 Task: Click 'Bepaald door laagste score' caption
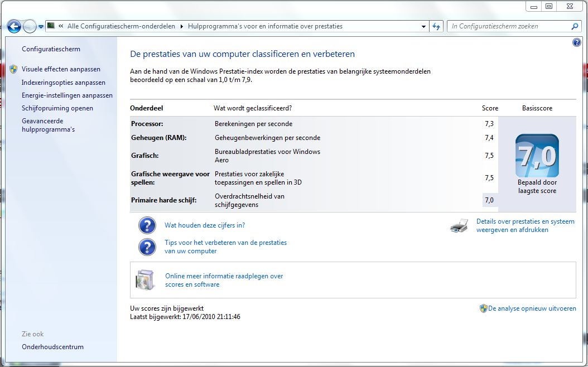pos(537,187)
